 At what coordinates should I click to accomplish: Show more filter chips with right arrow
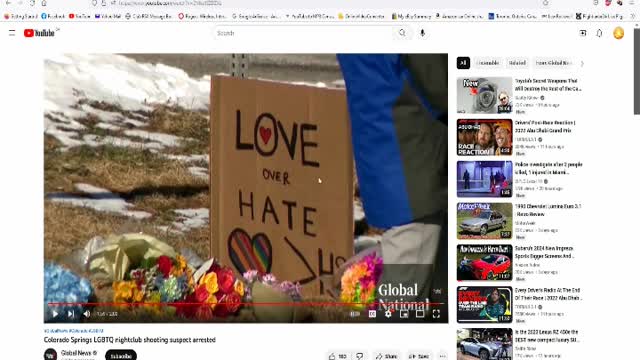582,63
